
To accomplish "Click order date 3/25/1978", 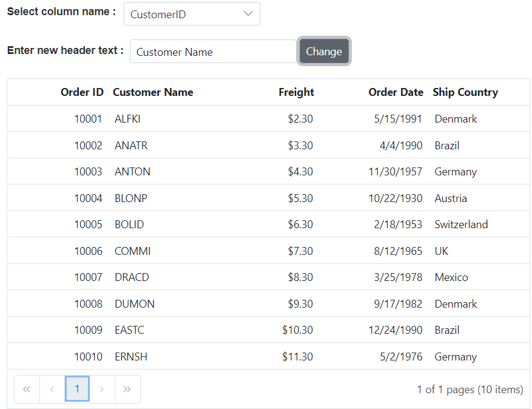I will [x=398, y=277].
